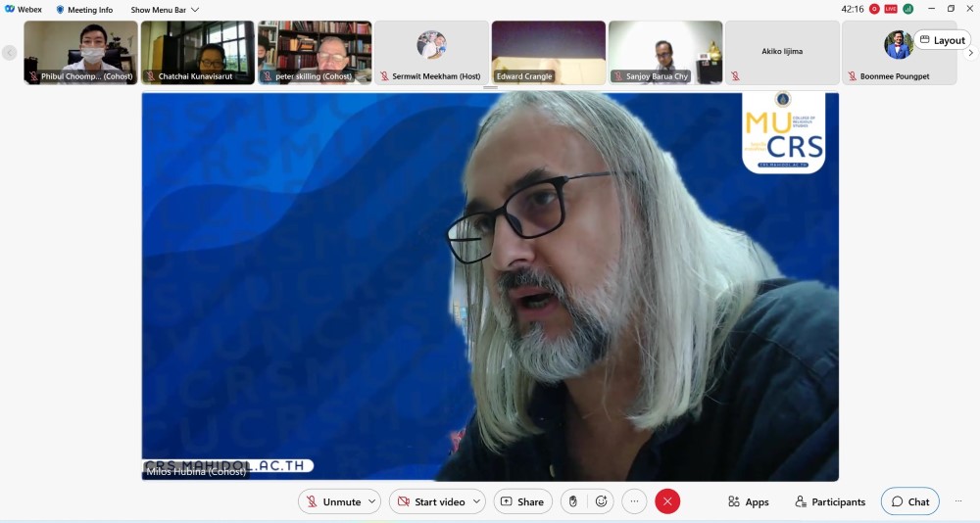The image size is (980, 523).
Task: Open more panel options at bottom right
Action: click(x=957, y=501)
